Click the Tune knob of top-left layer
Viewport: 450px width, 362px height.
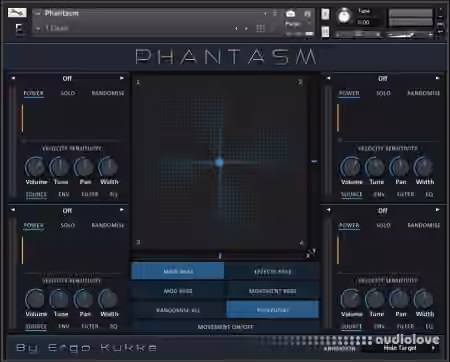click(x=60, y=167)
